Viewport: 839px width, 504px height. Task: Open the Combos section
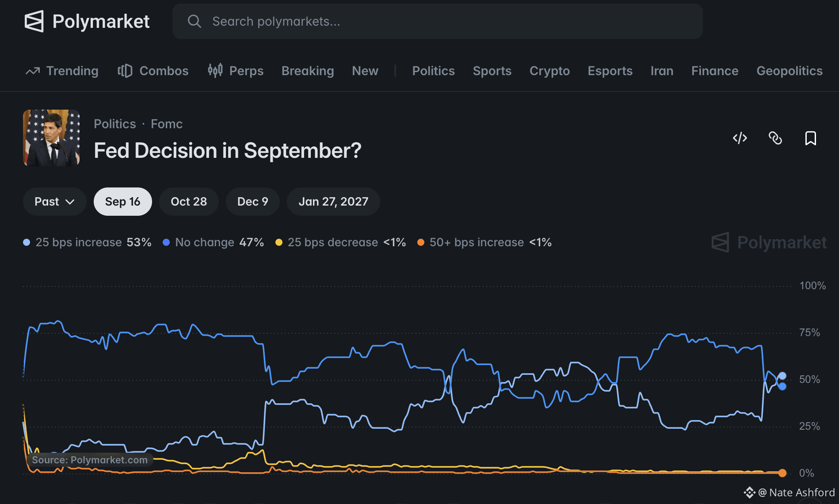tap(153, 71)
